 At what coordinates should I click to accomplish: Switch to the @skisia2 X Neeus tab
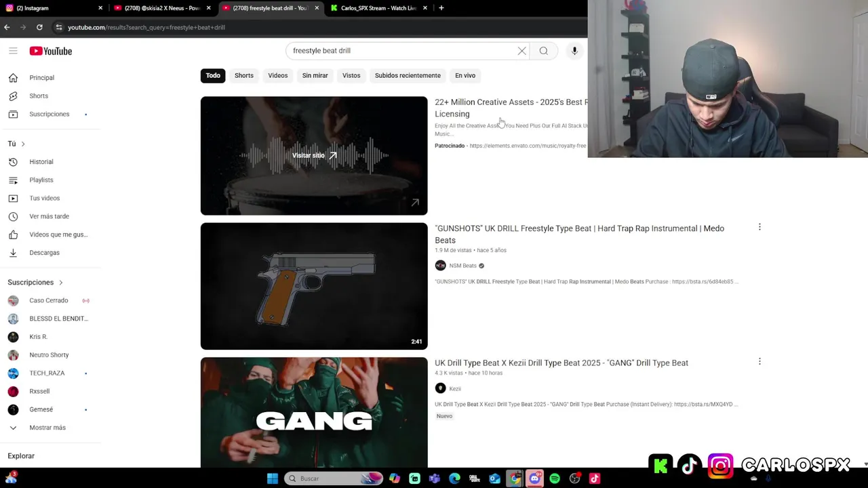point(161,8)
